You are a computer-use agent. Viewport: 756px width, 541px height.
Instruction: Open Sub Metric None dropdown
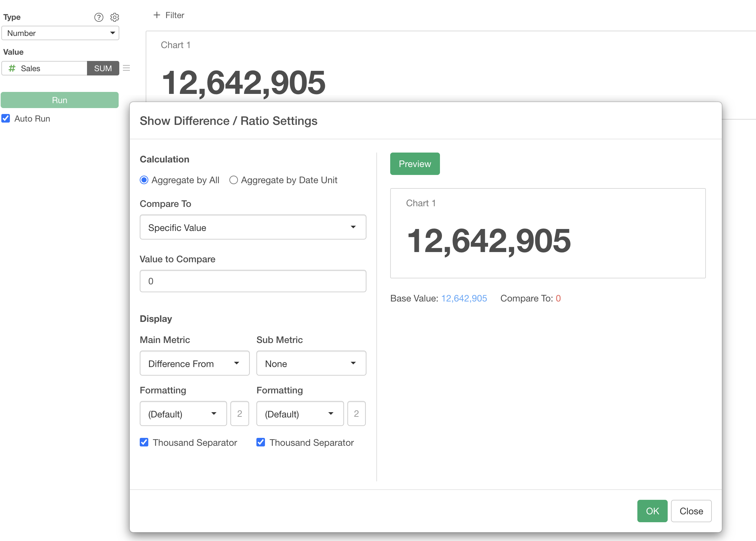[x=311, y=363]
